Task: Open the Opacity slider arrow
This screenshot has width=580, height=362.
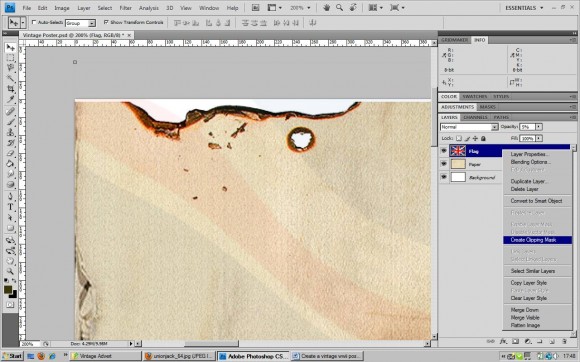Action: pyautogui.click(x=539, y=127)
